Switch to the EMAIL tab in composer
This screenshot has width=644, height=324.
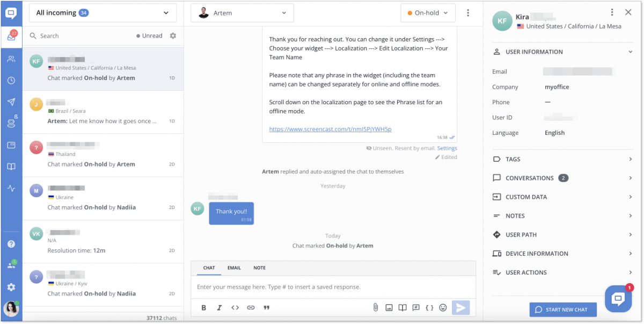[234, 268]
